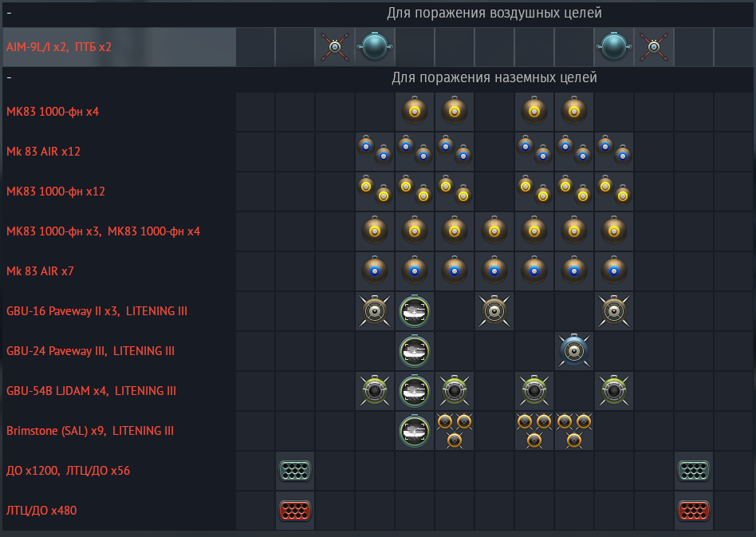Click rightmost chaff dispenser icon in ДО x1200 row
The width and height of the screenshot is (756, 537).
pyautogui.click(x=694, y=471)
